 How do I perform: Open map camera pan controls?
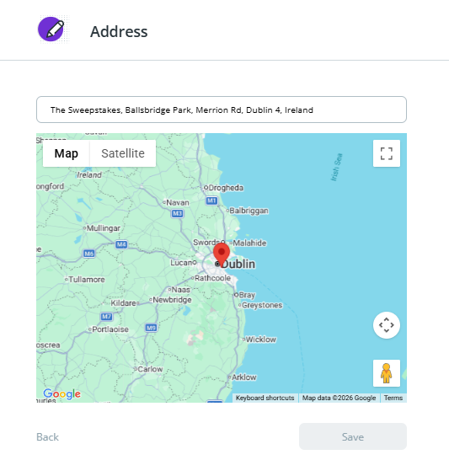(x=387, y=325)
